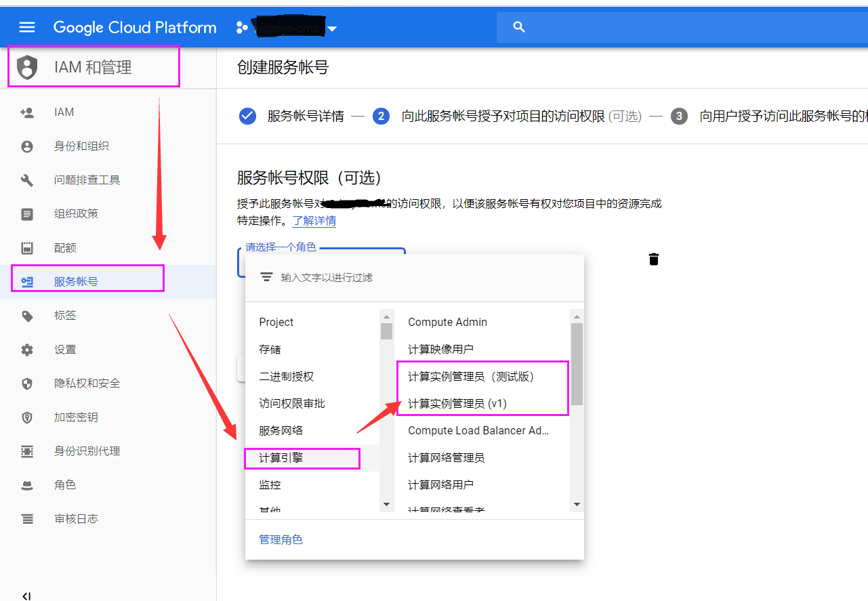Open the 请选择一个角色 role dropdown
The width and height of the screenshot is (868, 601).
tap(322, 262)
